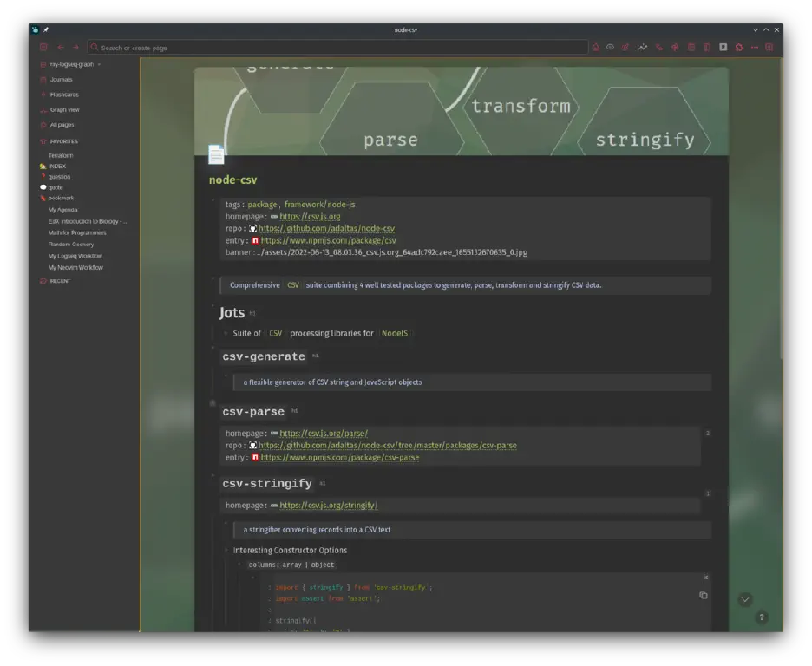
Task: Open the bookmark favorite page
Action: click(x=61, y=199)
